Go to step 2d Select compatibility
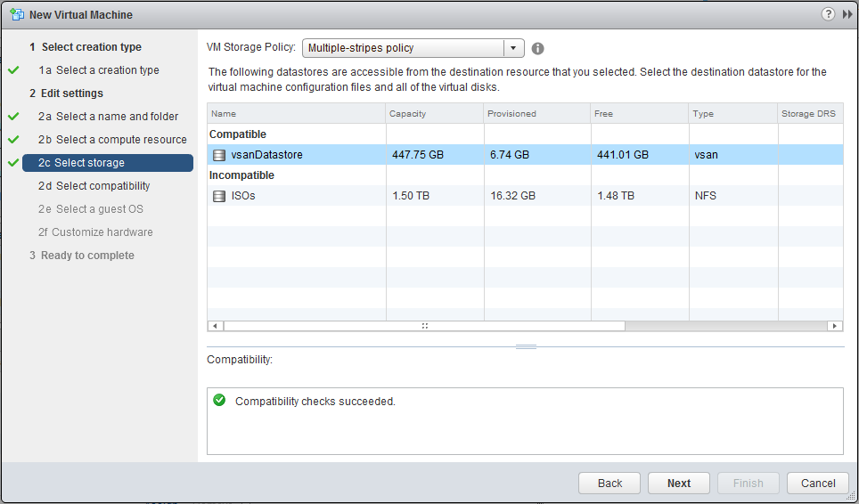 (94, 186)
